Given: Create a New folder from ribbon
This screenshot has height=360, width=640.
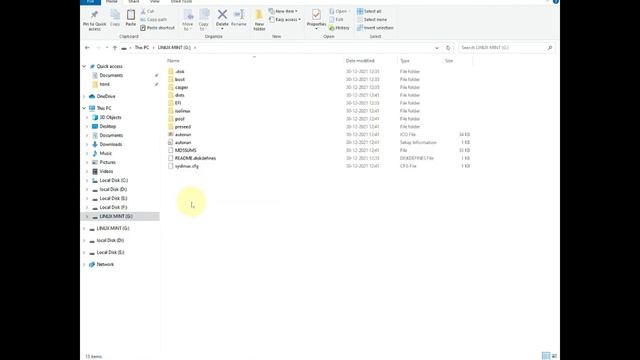Looking at the screenshot, I should click(x=259, y=20).
